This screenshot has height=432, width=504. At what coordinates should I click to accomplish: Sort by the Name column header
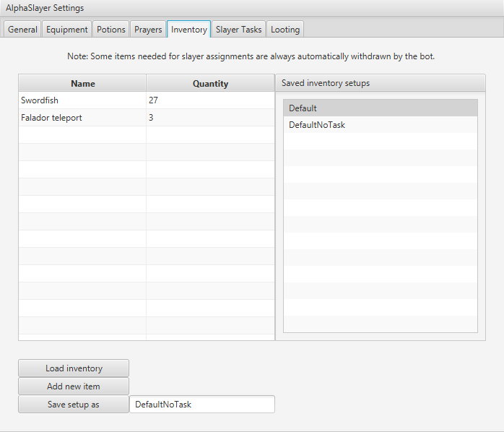click(x=82, y=84)
